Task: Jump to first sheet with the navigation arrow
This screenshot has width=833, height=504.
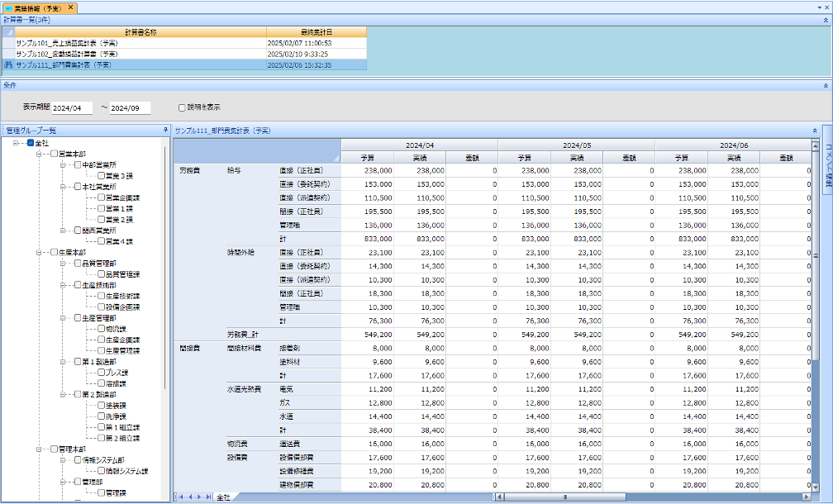Action: click(x=181, y=497)
